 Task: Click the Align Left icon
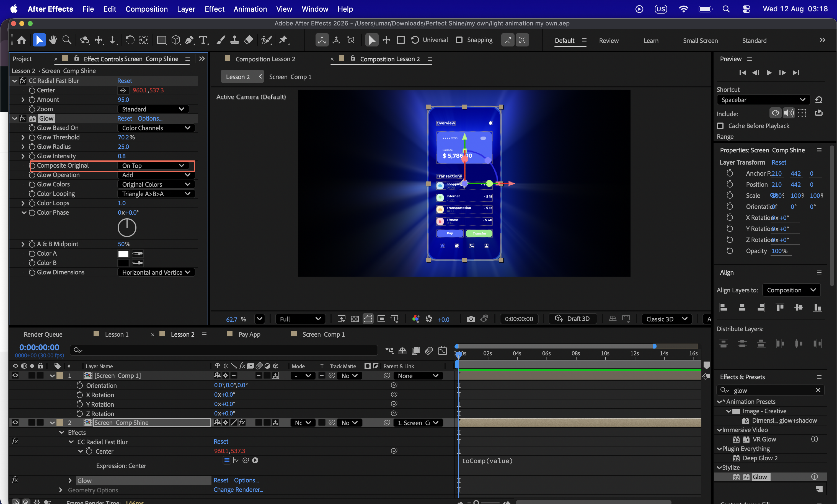point(723,308)
